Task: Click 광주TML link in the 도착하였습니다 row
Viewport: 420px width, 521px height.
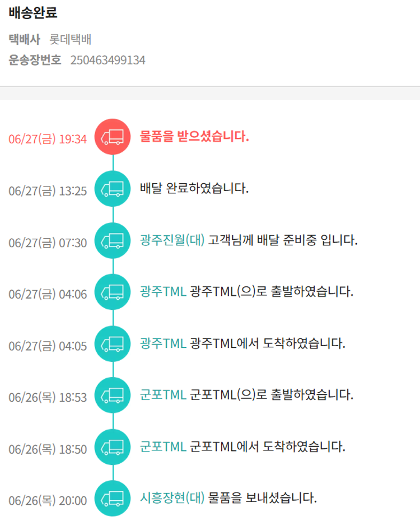Action: [x=163, y=343]
